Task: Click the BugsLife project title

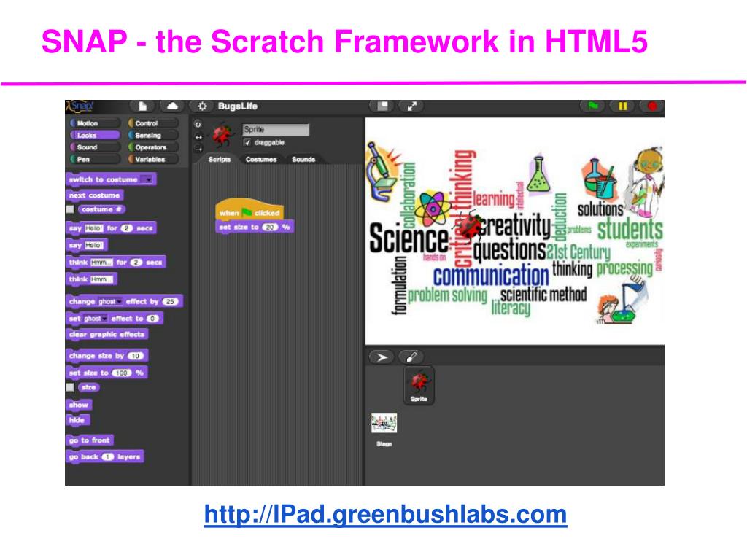Action: pyautogui.click(x=237, y=106)
